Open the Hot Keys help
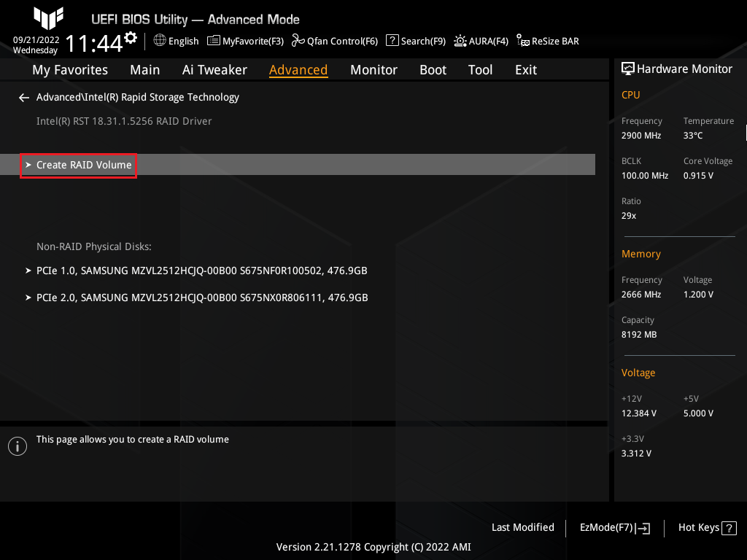 coord(707,528)
